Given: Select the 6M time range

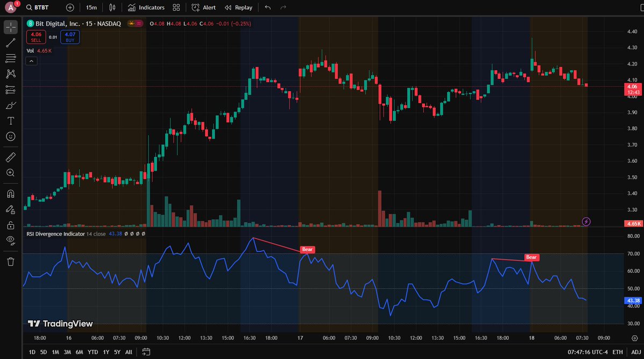Looking at the screenshot, I should pos(79,352).
